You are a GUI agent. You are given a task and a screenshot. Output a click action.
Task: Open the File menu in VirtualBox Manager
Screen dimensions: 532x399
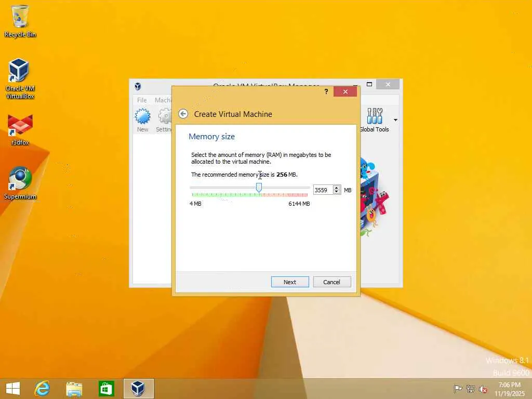click(142, 100)
